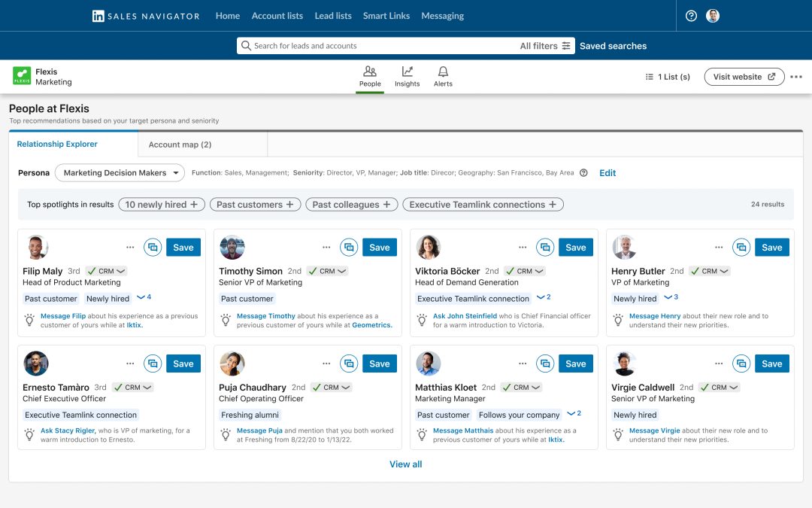812x508 pixels.
Task: Click message icon on Puja Chaudhary card
Action: (349, 364)
